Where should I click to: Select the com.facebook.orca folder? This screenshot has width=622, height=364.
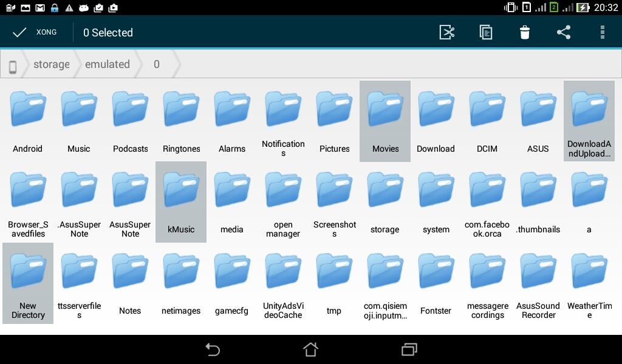click(x=487, y=202)
